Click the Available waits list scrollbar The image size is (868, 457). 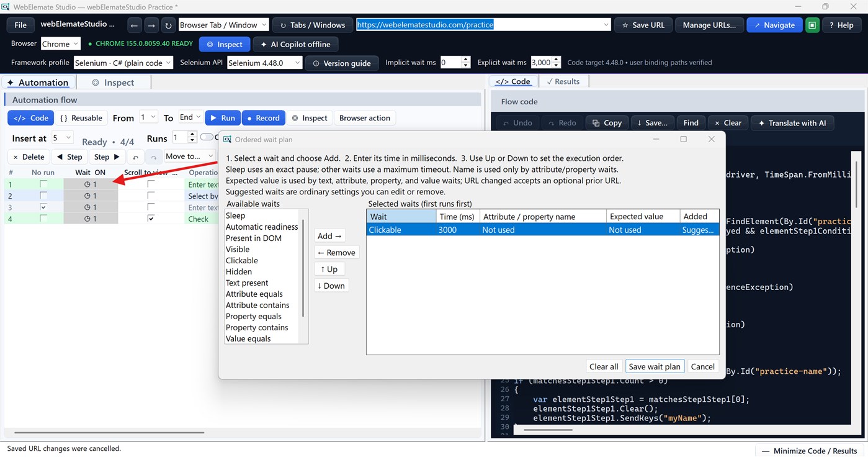click(x=303, y=267)
